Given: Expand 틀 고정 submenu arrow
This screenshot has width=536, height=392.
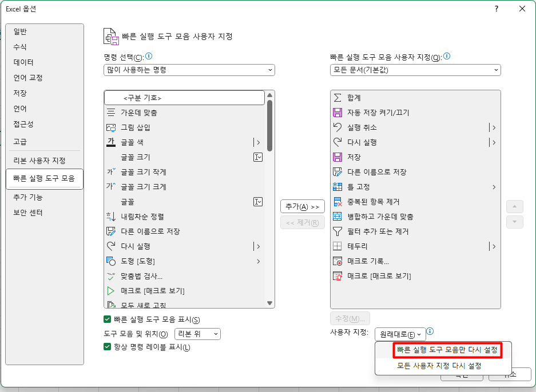Looking at the screenshot, I should click(x=494, y=187).
